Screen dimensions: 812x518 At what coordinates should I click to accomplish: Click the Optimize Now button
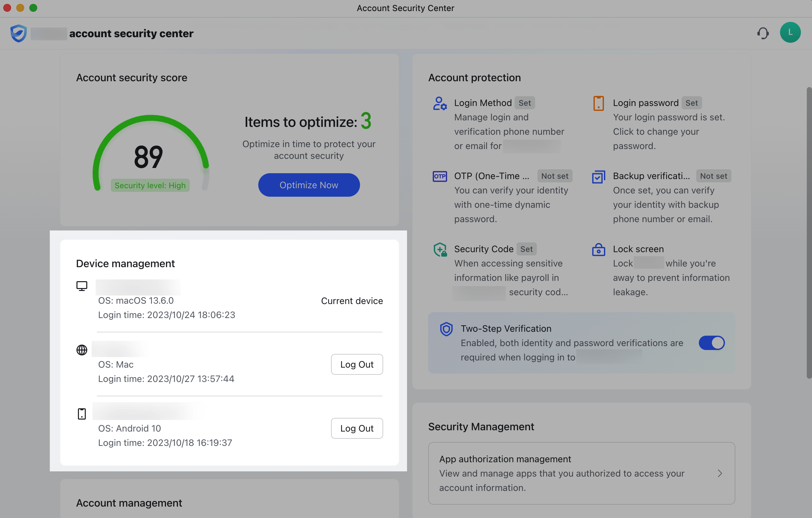pyautogui.click(x=308, y=185)
